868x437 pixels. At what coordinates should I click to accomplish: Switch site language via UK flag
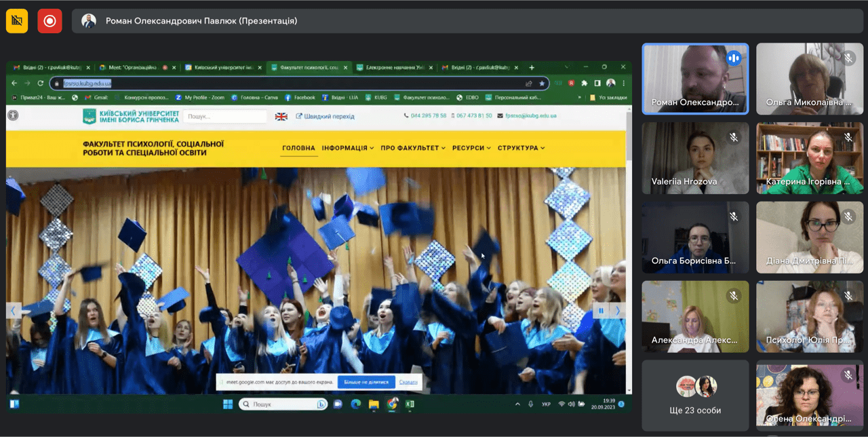(281, 117)
